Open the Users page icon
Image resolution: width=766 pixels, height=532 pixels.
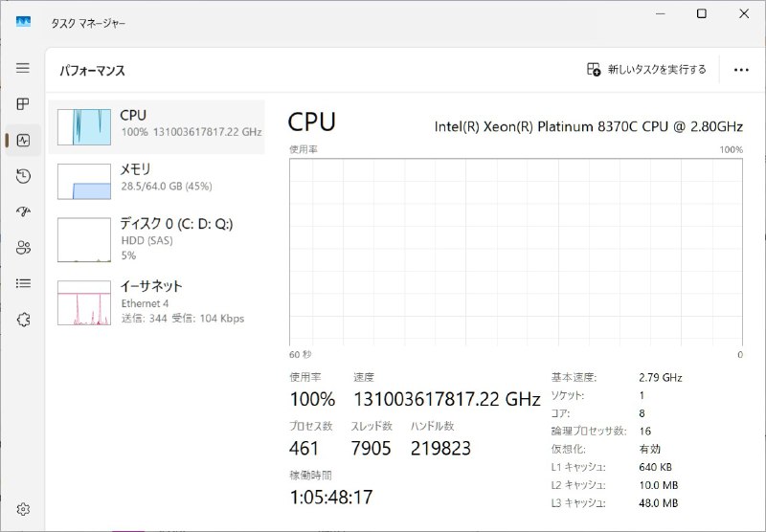(23, 248)
